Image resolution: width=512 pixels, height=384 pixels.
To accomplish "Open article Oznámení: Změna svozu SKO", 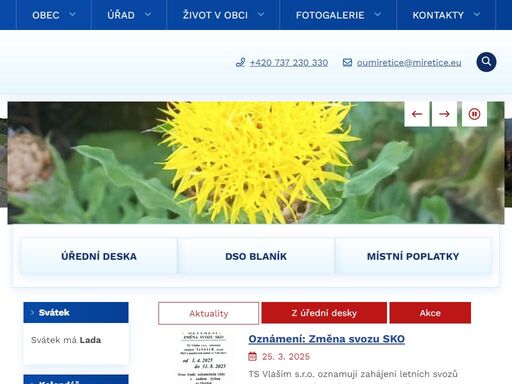I will tap(327, 339).
